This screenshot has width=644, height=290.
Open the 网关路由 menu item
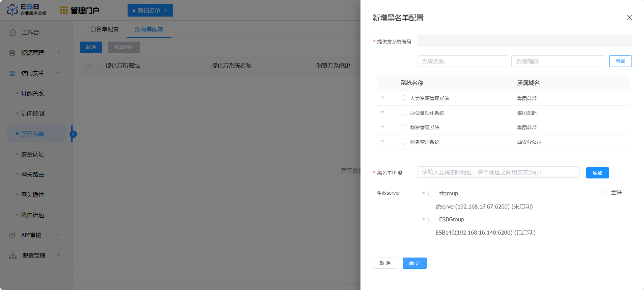pos(33,175)
